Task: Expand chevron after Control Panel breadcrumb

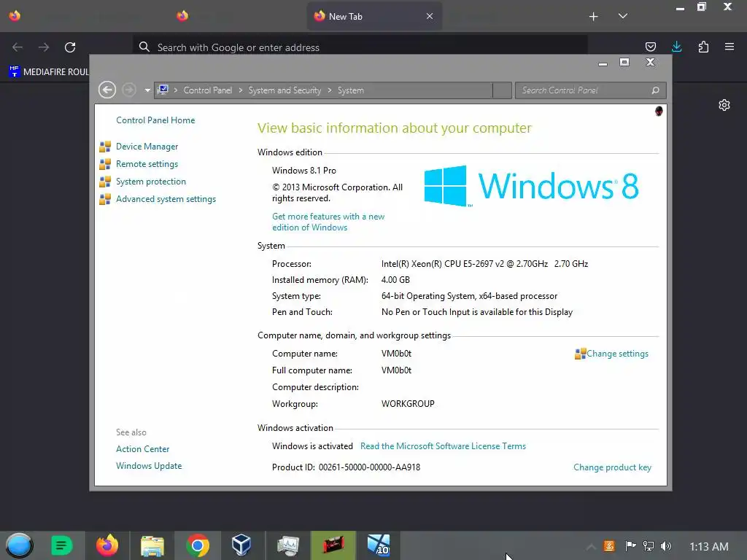Action: pos(241,90)
